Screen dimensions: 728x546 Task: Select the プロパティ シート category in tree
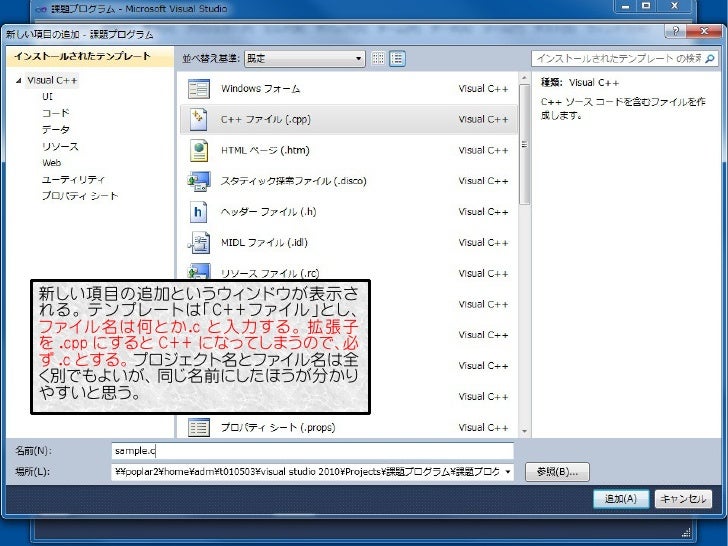click(80, 196)
